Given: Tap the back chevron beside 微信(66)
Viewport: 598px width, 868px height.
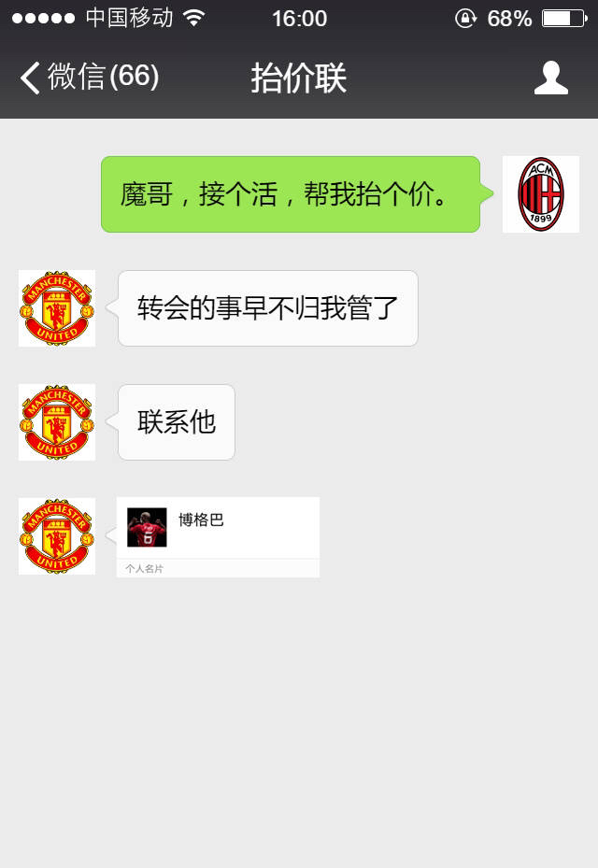Looking at the screenshot, I should [30, 78].
